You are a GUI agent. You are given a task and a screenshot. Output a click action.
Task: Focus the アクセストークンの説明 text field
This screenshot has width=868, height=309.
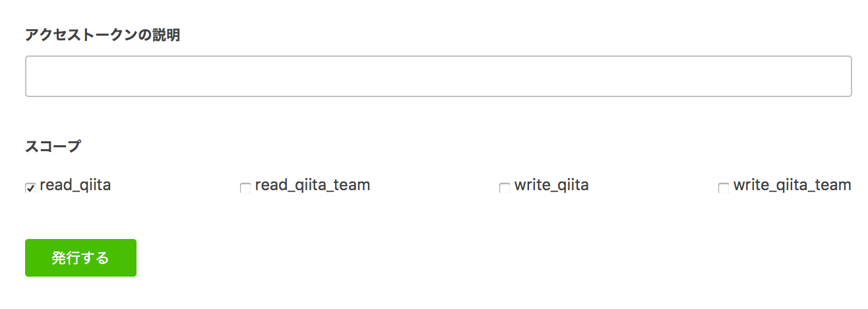[438, 77]
